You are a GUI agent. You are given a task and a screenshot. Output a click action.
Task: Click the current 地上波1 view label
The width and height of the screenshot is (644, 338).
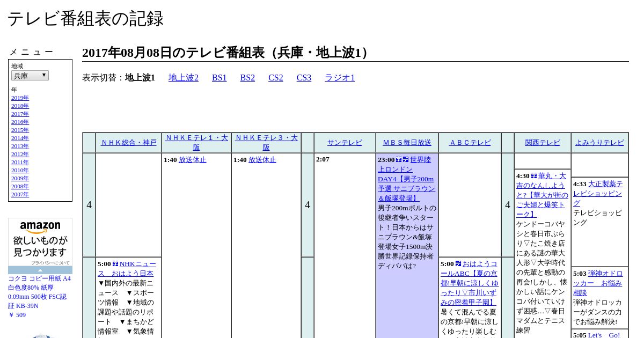(x=140, y=78)
